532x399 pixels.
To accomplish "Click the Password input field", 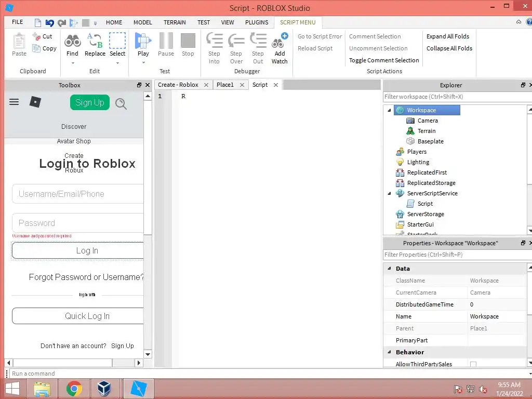I will (78, 223).
